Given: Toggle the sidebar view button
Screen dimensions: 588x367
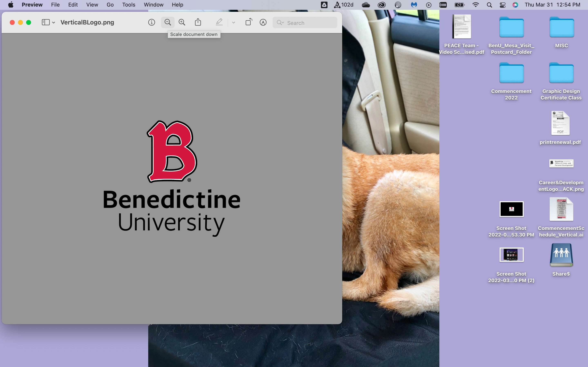Looking at the screenshot, I should point(46,23).
